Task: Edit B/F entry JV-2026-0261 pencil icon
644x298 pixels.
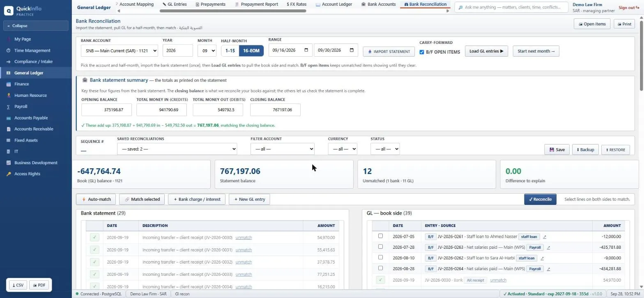Action: point(545,237)
